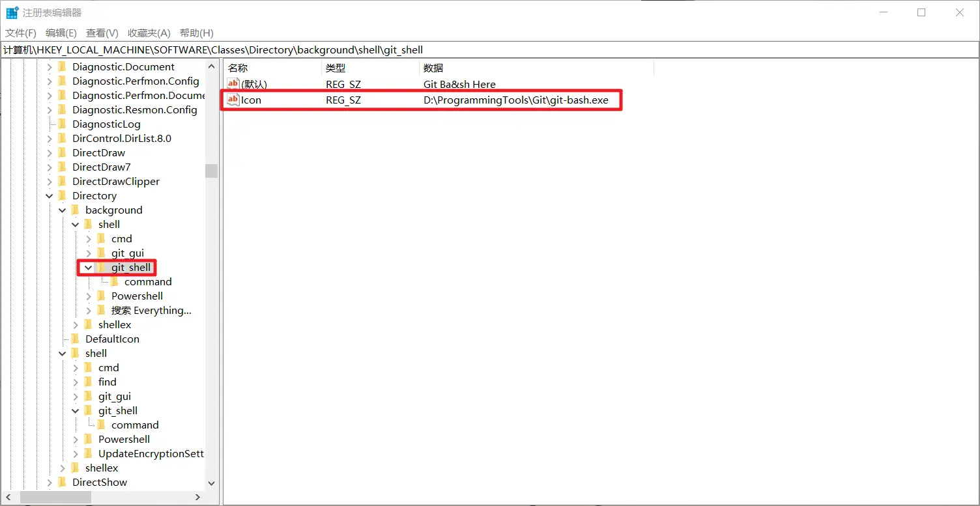Select the DirectShow folder icon

[x=62, y=482]
